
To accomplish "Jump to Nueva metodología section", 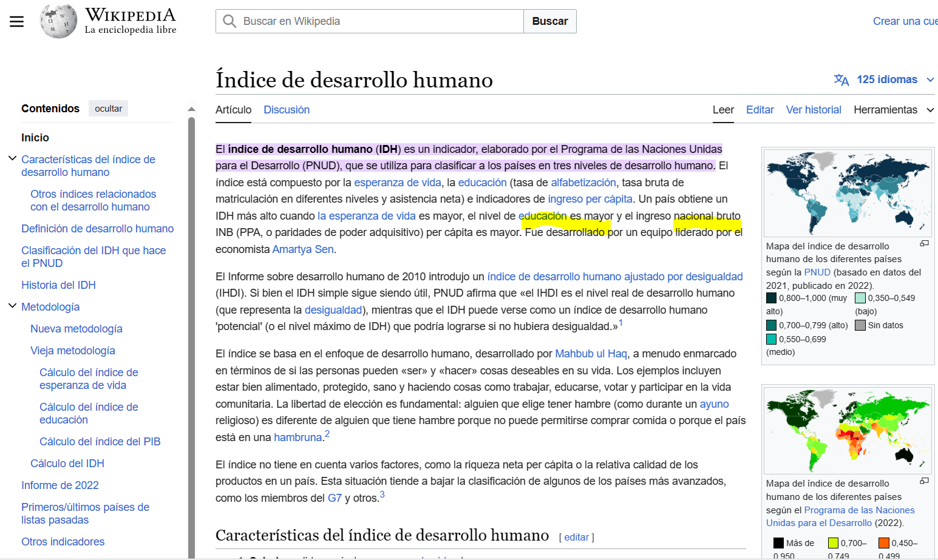I will [76, 329].
